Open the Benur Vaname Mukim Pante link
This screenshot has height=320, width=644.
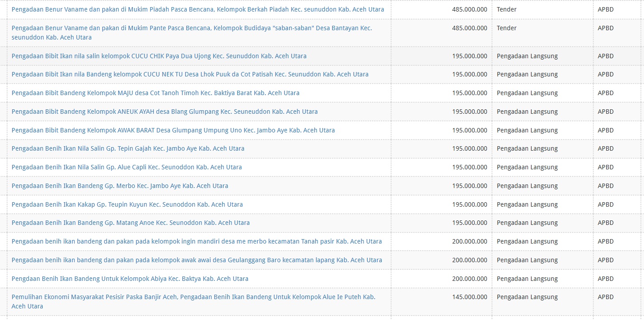(x=192, y=28)
